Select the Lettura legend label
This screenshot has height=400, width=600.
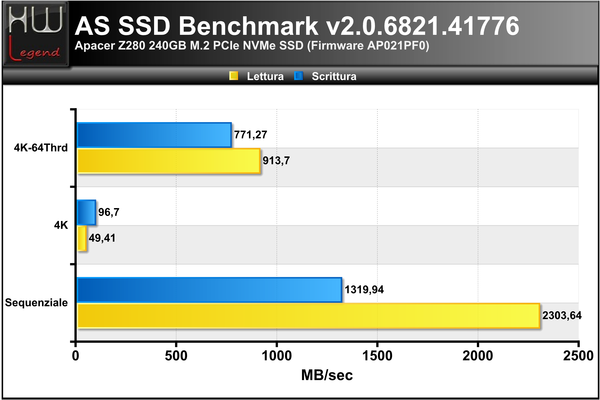(265, 76)
